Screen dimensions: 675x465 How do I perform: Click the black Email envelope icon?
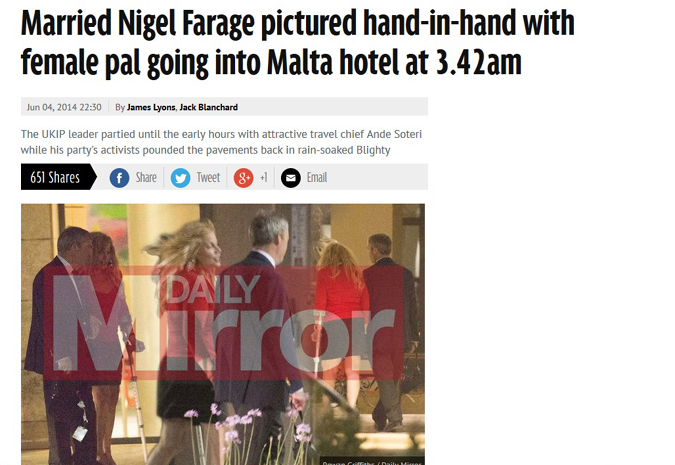point(291,178)
